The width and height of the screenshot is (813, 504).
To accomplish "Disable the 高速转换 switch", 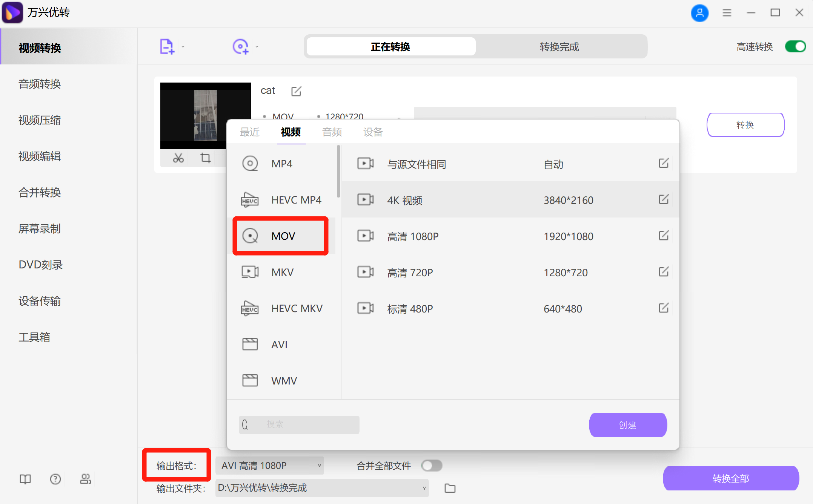I will 795,46.
